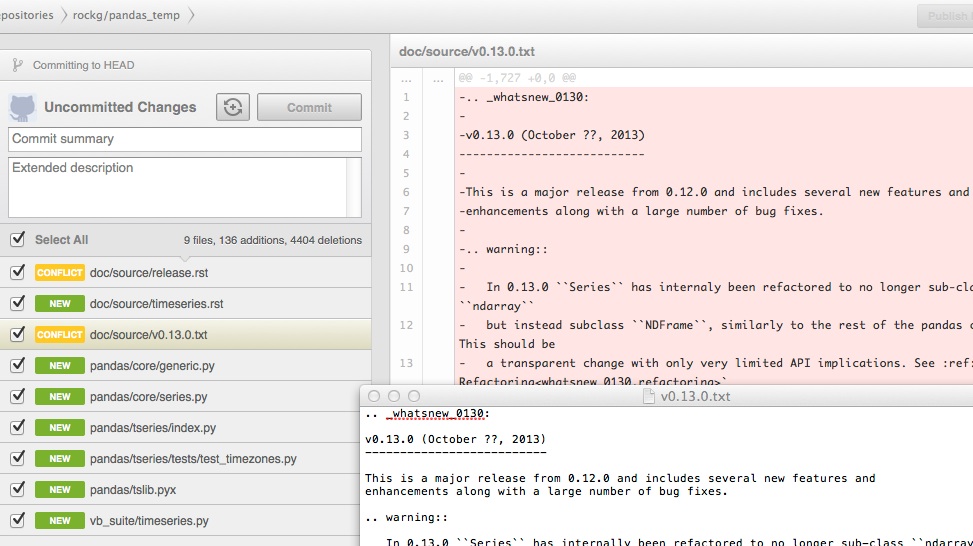Screen dimensions: 973x546
Task: Click CONFLICT badge for doc/source/v0.13.0.txt
Action: [60, 334]
